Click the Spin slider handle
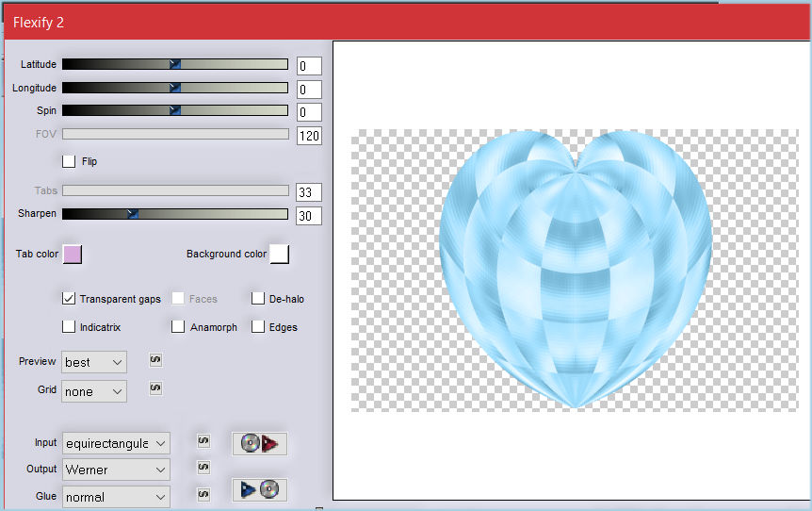 (175, 110)
